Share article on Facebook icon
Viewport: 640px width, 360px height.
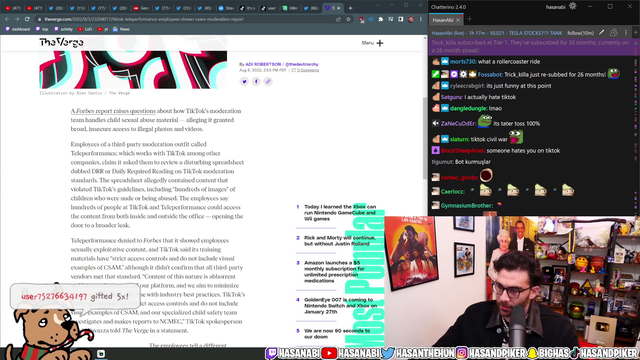pos(256,82)
